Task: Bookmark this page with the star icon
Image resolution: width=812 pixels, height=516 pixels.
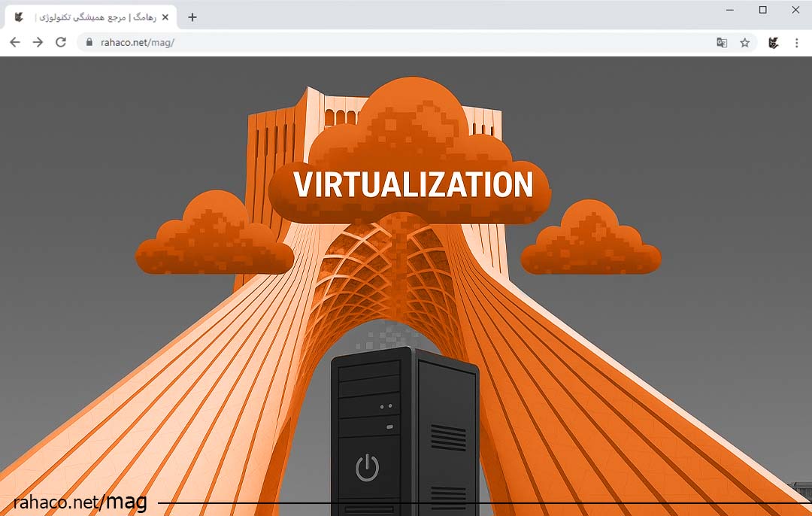Action: [x=744, y=43]
